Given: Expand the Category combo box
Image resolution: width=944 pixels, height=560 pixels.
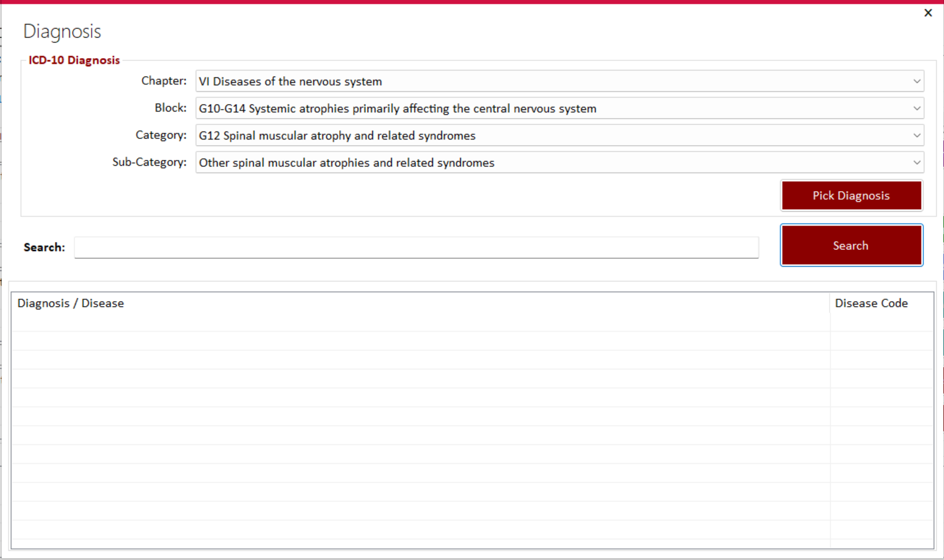Looking at the screenshot, I should 559,135.
